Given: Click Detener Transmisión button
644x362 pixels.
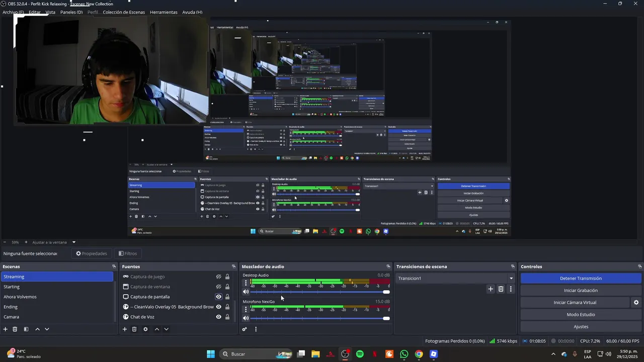Looking at the screenshot, I should click(x=581, y=278).
